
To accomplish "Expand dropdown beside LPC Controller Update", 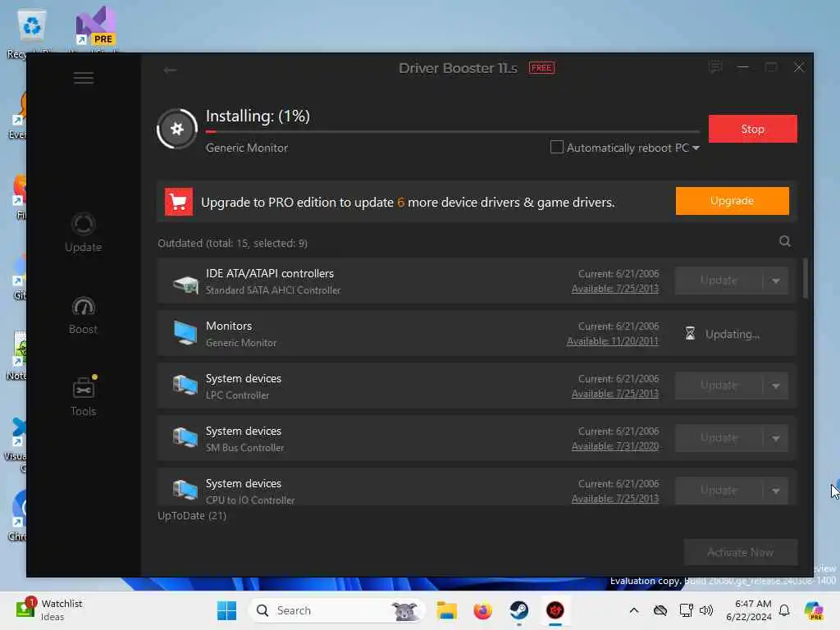I will [776, 386].
